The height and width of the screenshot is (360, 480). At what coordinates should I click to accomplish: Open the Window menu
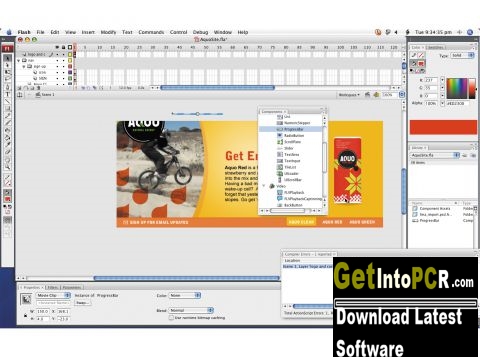(223, 32)
